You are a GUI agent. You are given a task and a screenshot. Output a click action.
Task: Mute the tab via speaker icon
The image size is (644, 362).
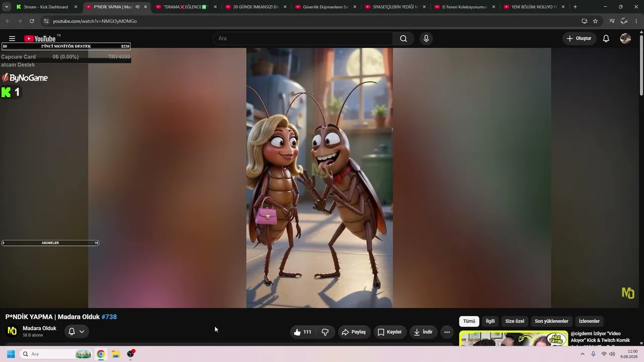pos(137,7)
